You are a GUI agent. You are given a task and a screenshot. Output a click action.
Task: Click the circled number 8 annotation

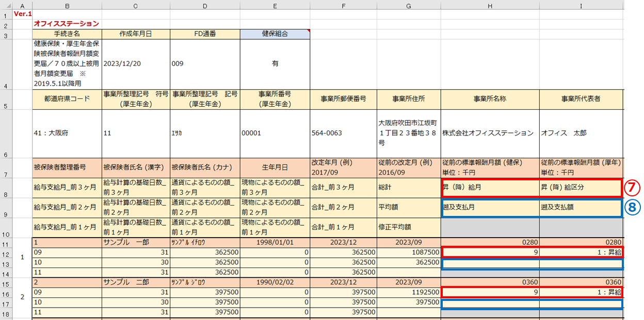pos(634,208)
